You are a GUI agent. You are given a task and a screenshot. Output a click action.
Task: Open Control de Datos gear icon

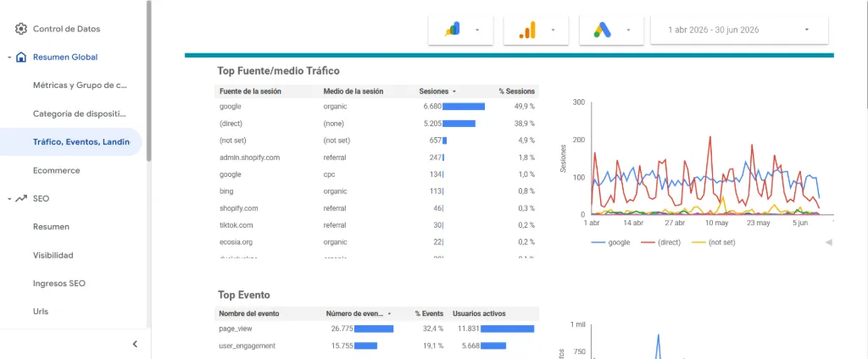21,29
